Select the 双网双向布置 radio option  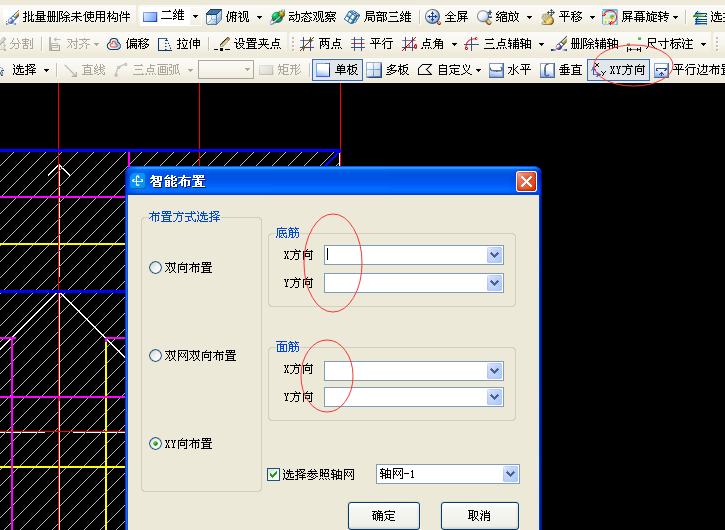(x=193, y=355)
